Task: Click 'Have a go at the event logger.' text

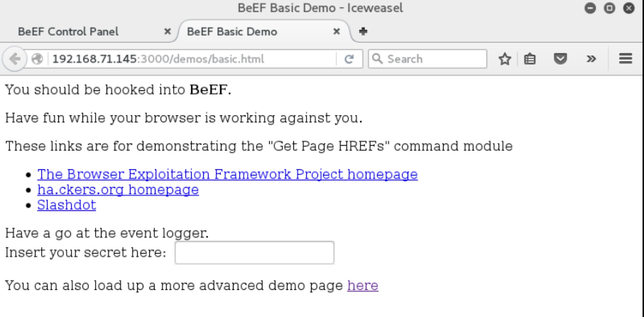Action: point(107,233)
